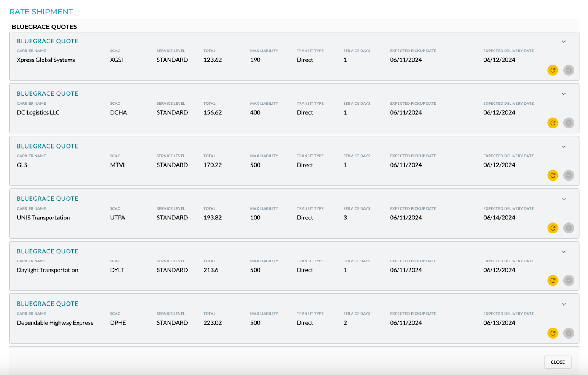Refresh the GLS quote
Viewport: 588px width, 375px height.
(553, 175)
